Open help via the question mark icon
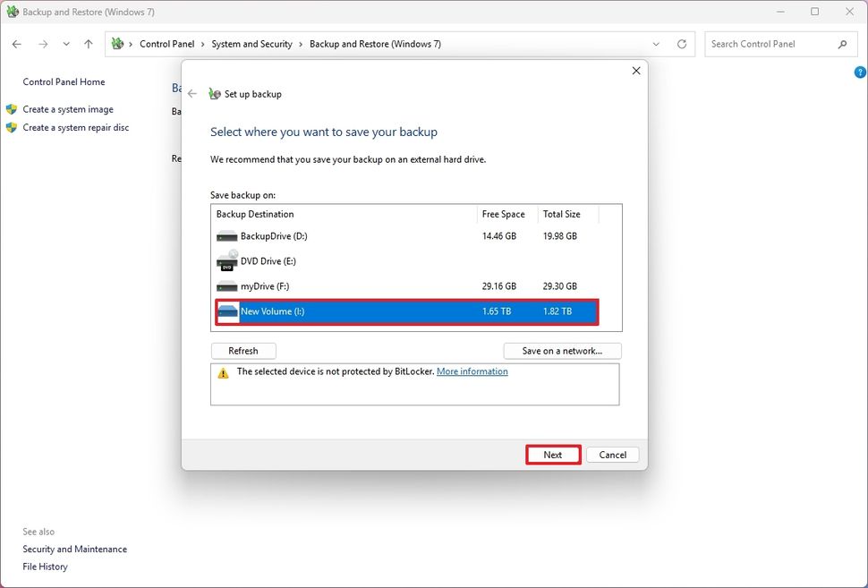 click(x=859, y=72)
